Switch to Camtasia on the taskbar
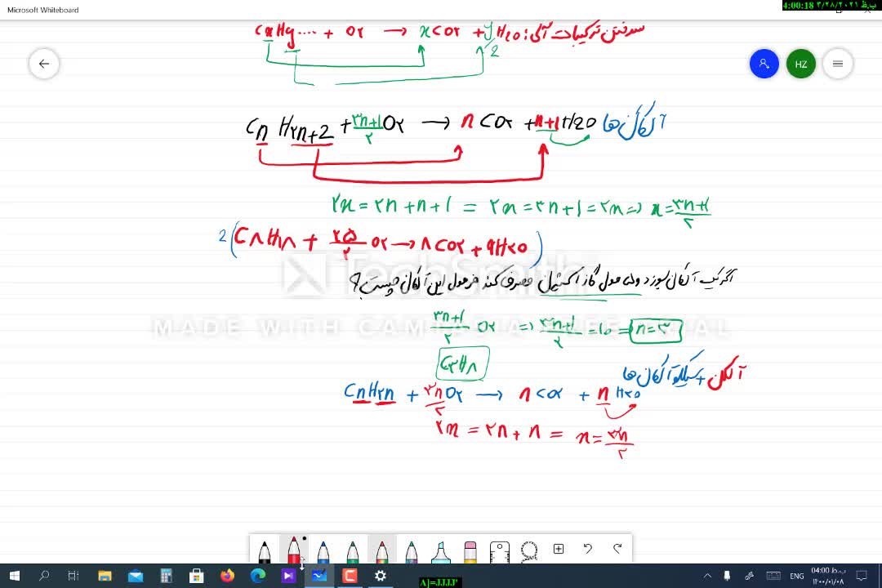The height and width of the screenshot is (588, 882). (x=350, y=576)
